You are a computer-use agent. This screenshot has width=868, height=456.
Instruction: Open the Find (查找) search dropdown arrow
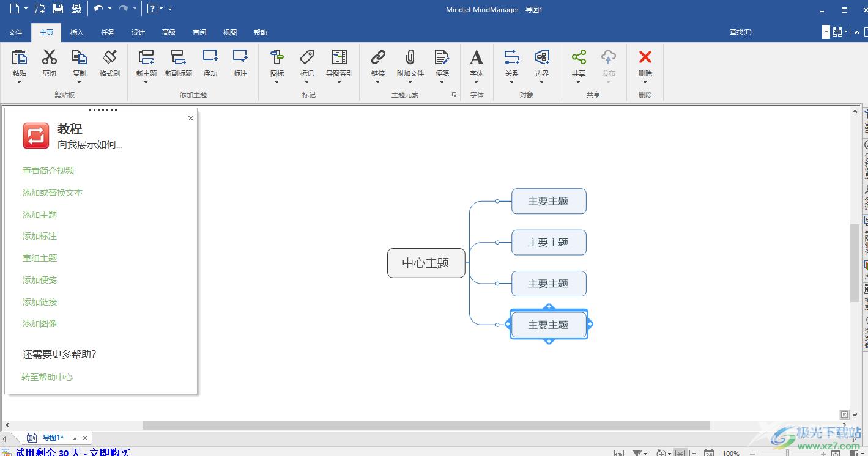point(826,32)
